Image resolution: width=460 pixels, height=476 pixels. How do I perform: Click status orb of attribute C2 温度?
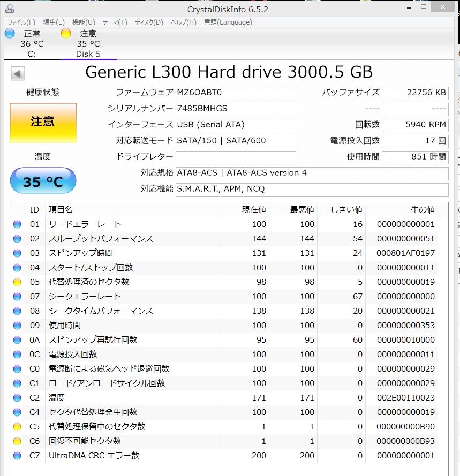[x=17, y=398]
